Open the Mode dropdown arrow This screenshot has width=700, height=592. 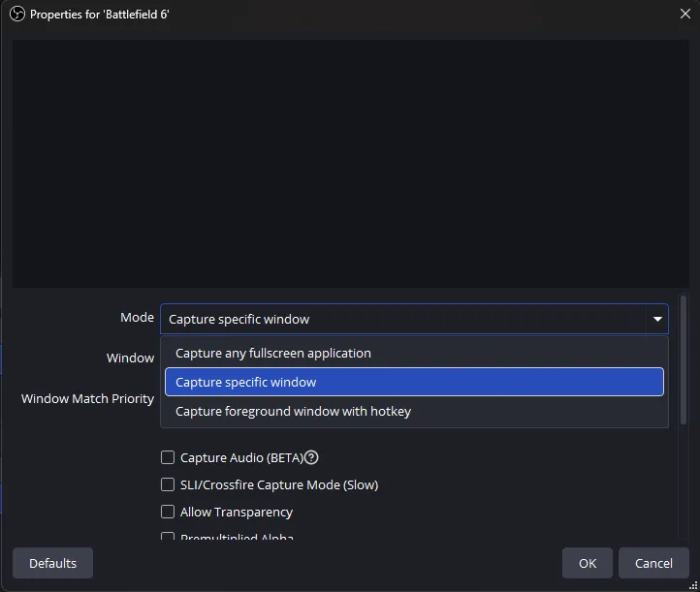coord(657,319)
